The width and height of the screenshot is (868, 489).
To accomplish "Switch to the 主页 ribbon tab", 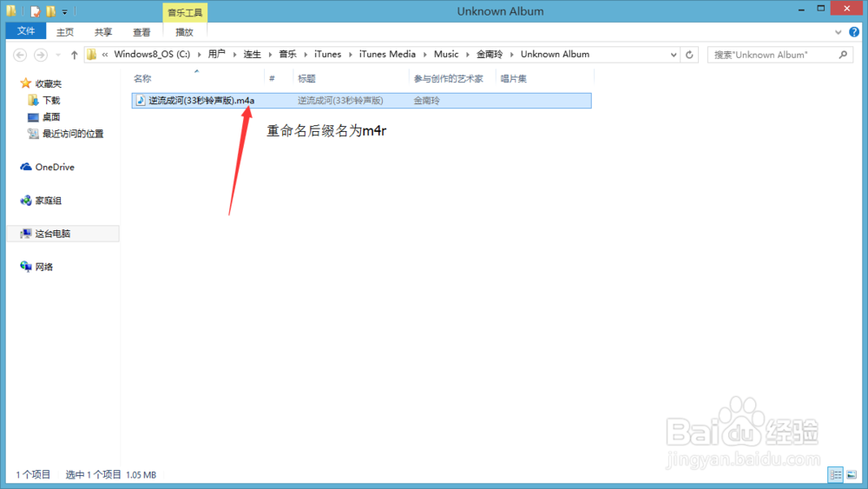I will [x=65, y=32].
